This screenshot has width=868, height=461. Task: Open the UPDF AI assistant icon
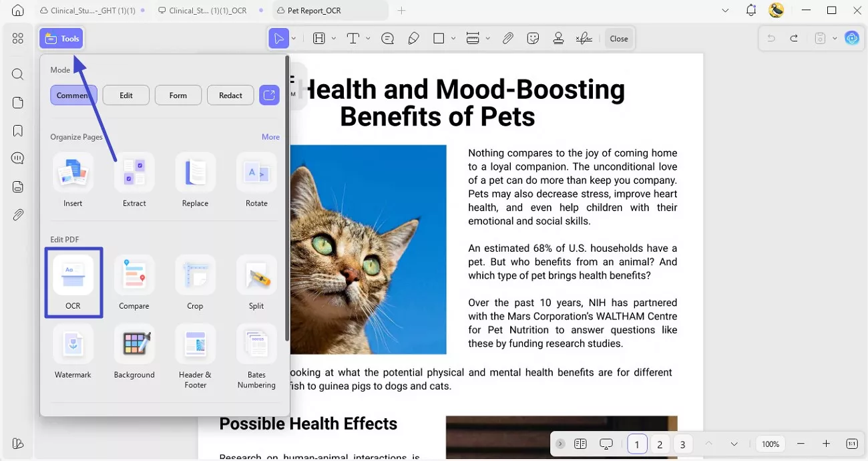[852, 39]
